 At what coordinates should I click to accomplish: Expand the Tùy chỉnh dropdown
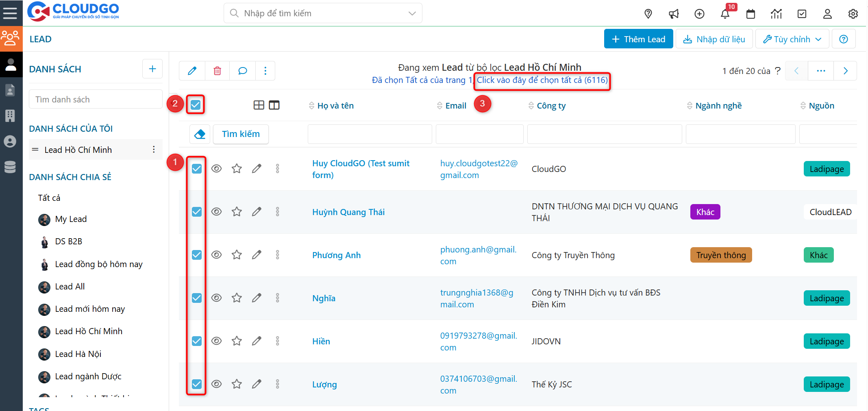792,39
